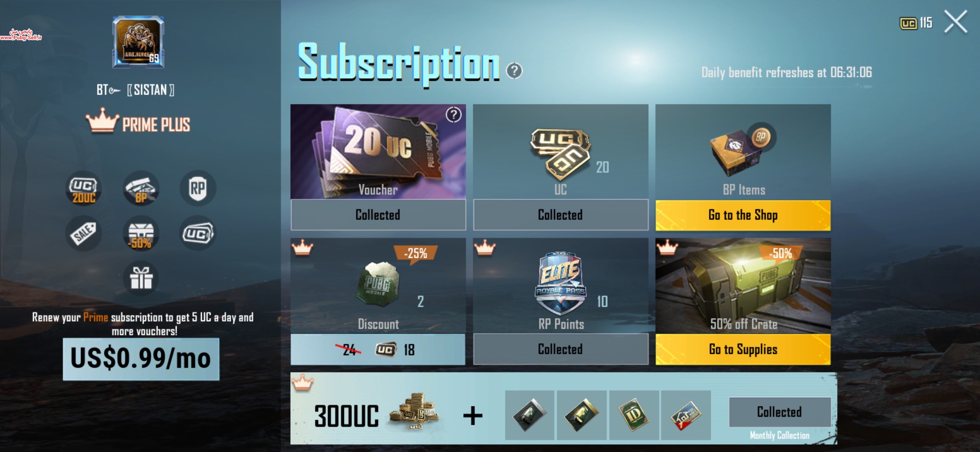Open the gift box benefit icon

coord(141,278)
